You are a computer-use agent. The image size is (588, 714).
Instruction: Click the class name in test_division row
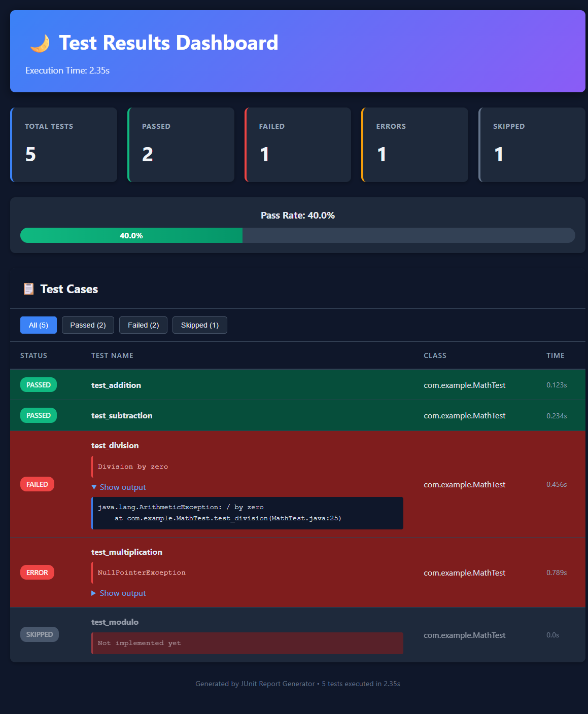click(465, 484)
